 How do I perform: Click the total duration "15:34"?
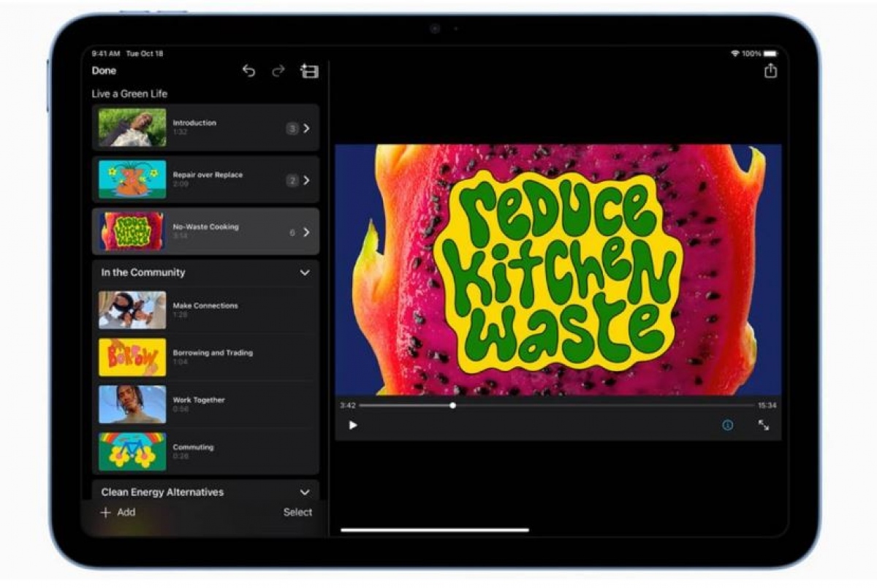(767, 405)
